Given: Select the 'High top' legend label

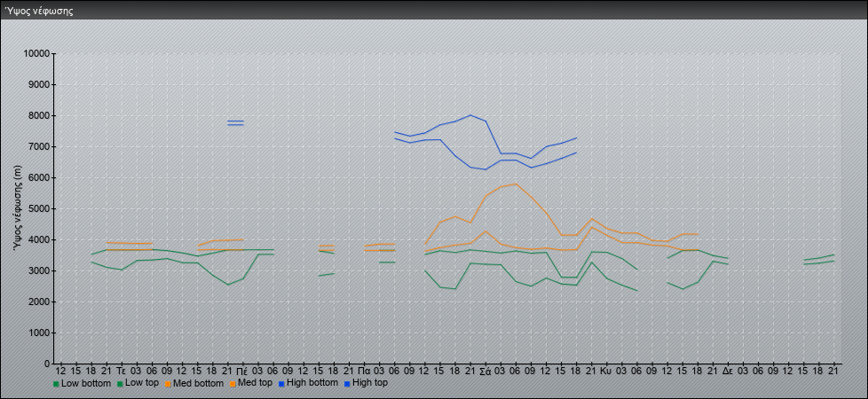Looking at the screenshot, I should pos(370,383).
